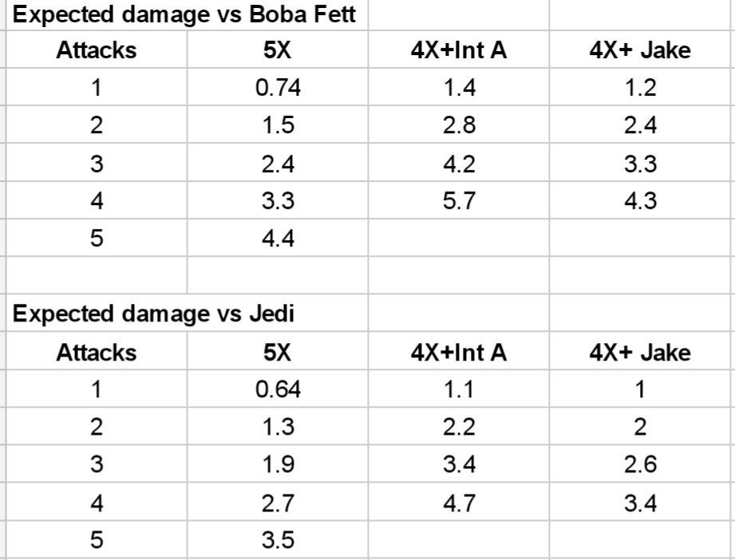Select the cell with value 2.6
The image size is (735, 560).
[640, 465]
